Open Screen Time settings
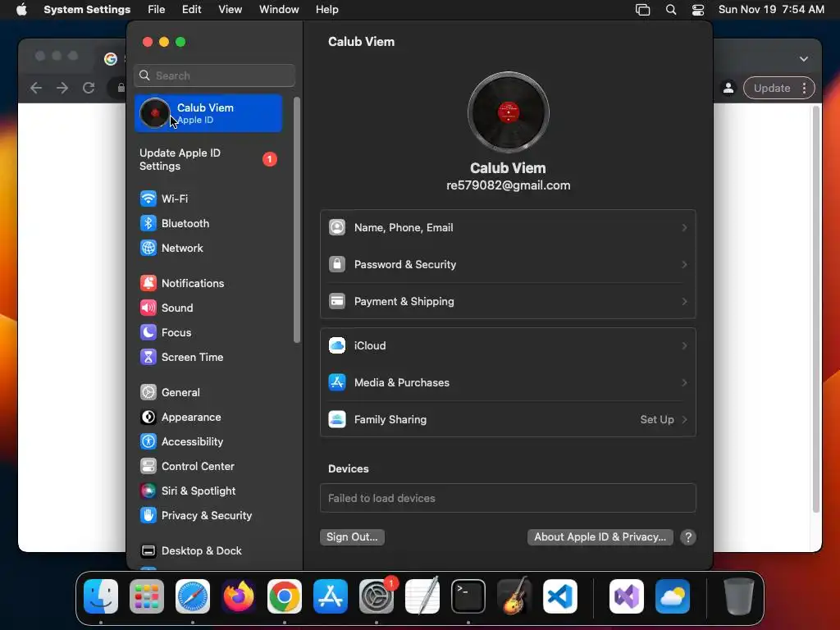 [209, 358]
